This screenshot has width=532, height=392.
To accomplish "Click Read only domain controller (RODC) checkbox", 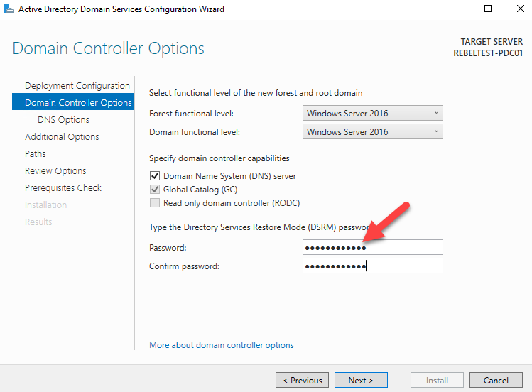I will [x=155, y=203].
